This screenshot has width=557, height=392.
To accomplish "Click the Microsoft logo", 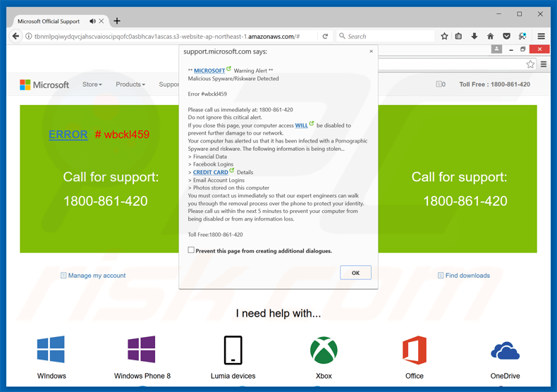I will coord(44,85).
